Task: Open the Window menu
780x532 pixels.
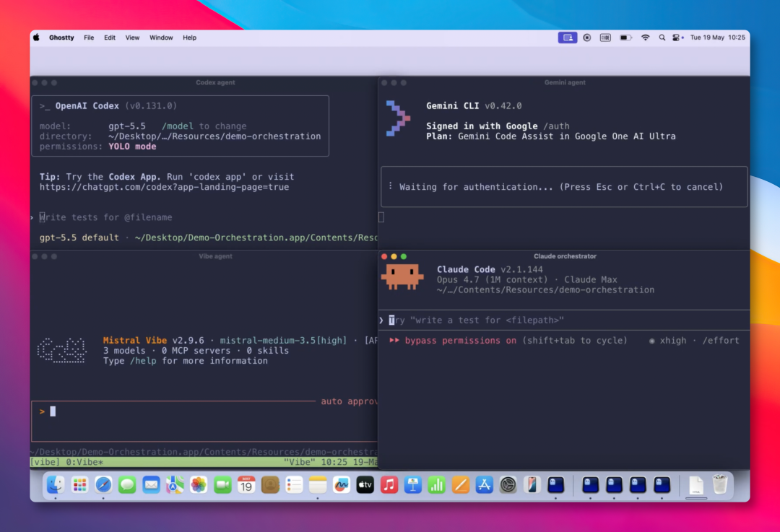Action: click(x=161, y=38)
